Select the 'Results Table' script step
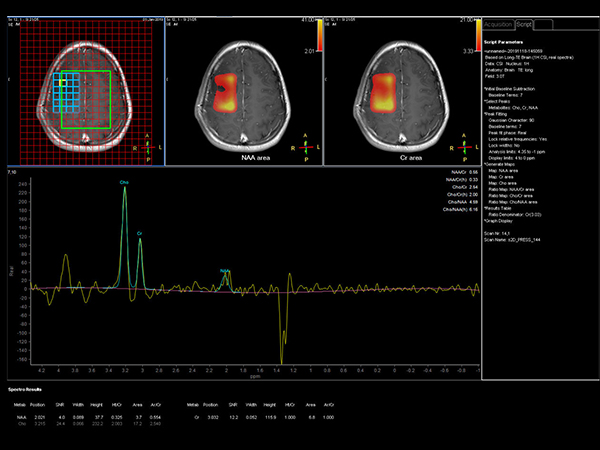 [x=497, y=208]
